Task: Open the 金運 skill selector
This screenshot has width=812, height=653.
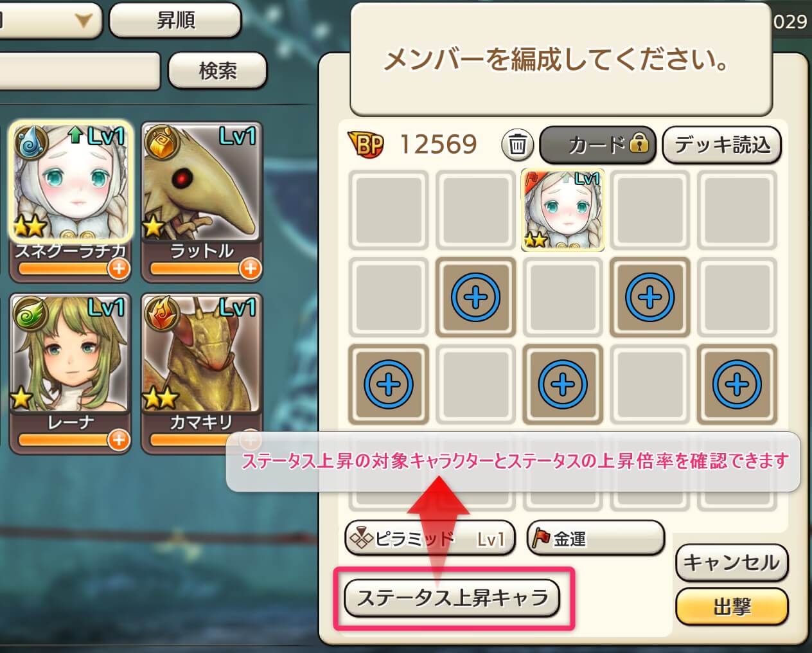Action: point(595,538)
